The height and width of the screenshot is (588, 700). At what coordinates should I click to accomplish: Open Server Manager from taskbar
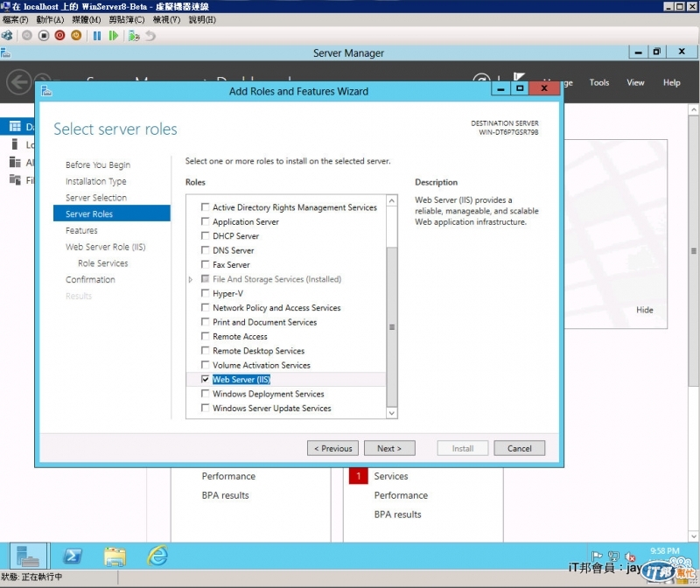28,556
